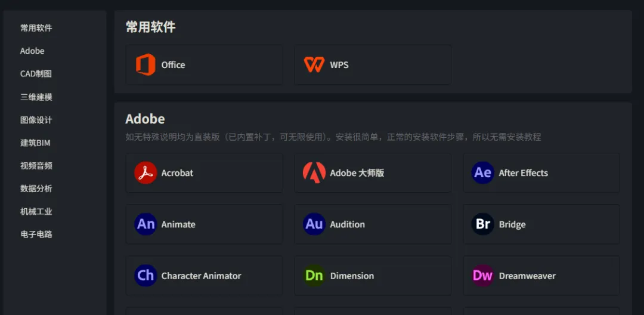Click the 数据分析 sidebar link
This screenshot has height=315, width=644.
tap(36, 189)
